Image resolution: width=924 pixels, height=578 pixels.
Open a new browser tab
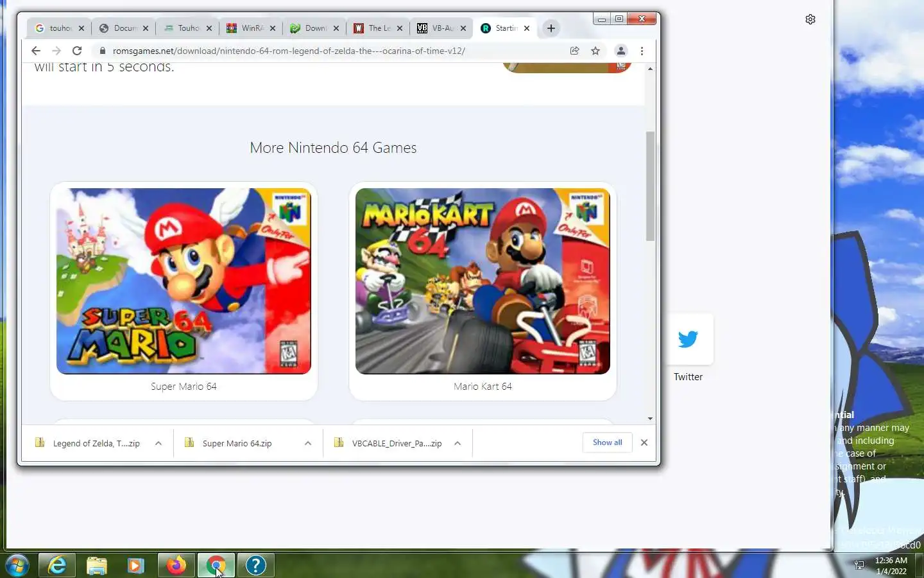tap(551, 28)
